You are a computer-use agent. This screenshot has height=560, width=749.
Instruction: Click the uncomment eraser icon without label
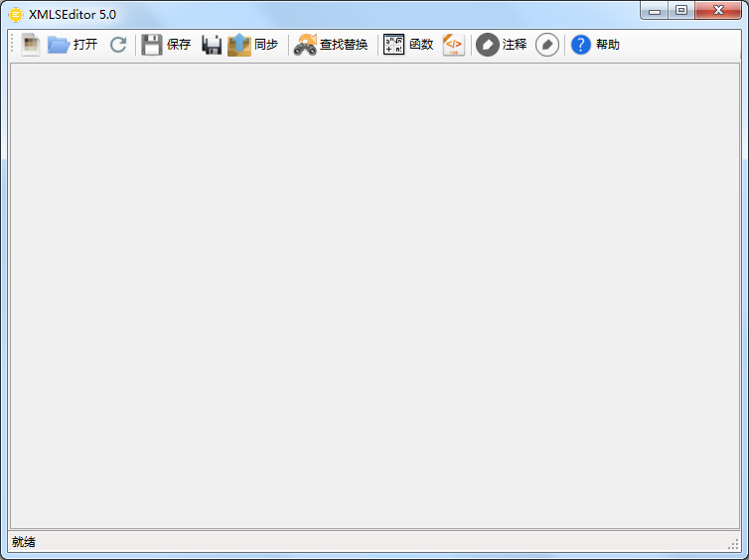click(547, 45)
